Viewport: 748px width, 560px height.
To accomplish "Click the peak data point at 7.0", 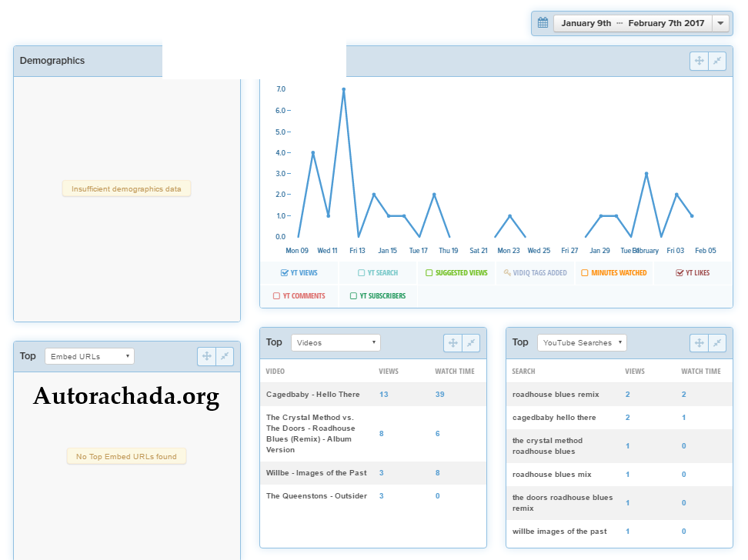I will pyautogui.click(x=343, y=90).
